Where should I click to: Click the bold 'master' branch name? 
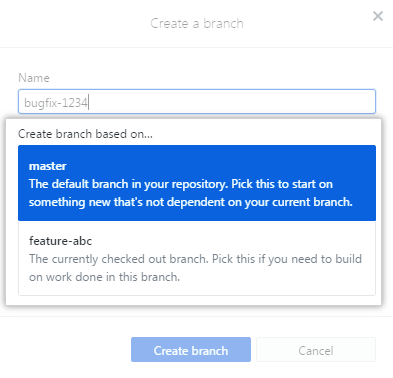click(x=48, y=166)
